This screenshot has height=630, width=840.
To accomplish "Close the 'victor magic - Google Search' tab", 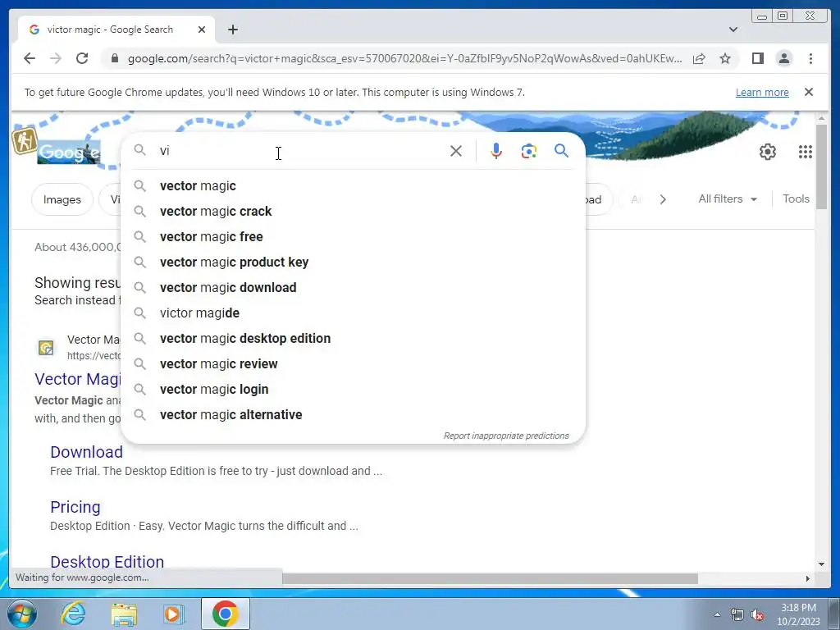I will 202,30.
